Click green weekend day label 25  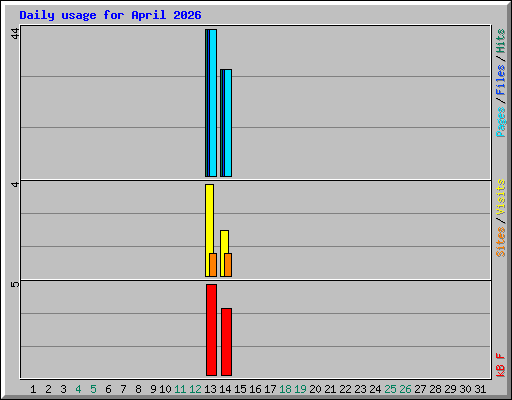(x=390, y=389)
